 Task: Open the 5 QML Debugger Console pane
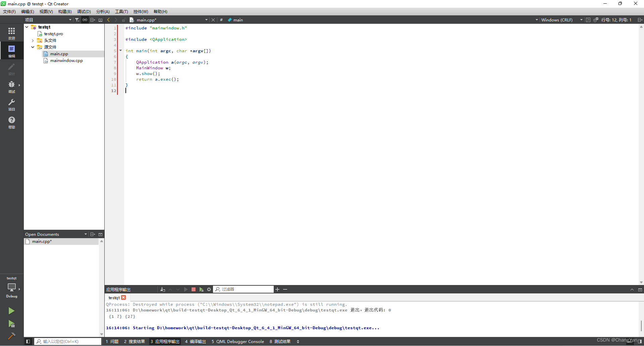pyautogui.click(x=238, y=342)
